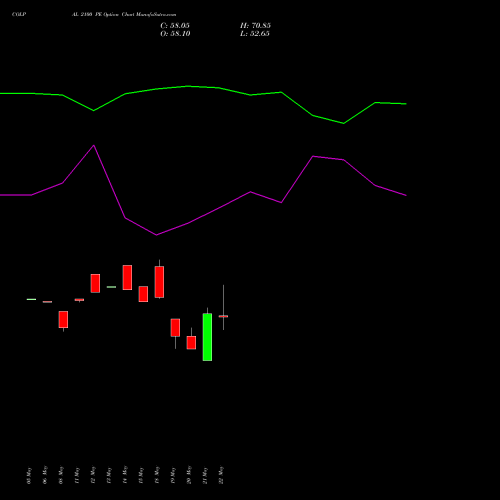Click the high value H: 70.85
The width and height of the screenshot is (500, 500).
click(x=255, y=26)
